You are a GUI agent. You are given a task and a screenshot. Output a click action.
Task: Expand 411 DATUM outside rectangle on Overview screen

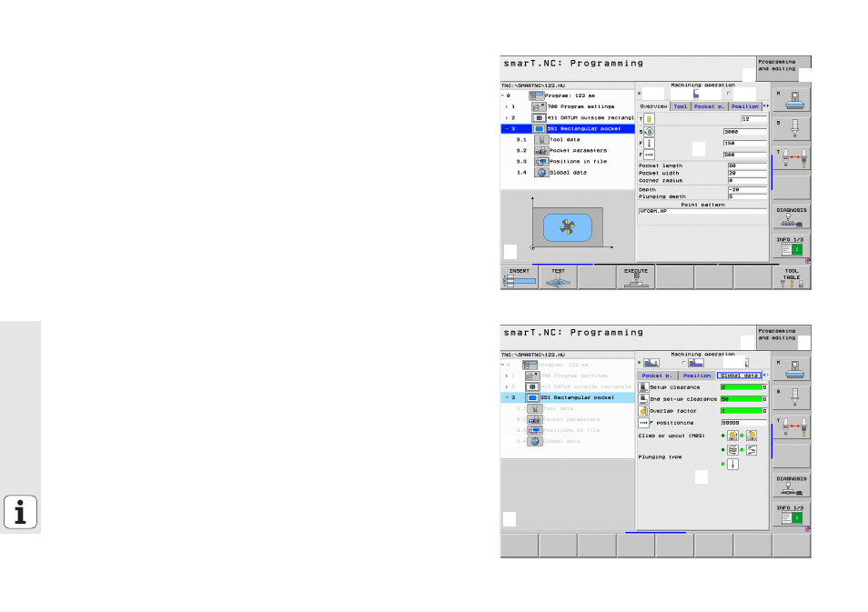tap(507, 117)
